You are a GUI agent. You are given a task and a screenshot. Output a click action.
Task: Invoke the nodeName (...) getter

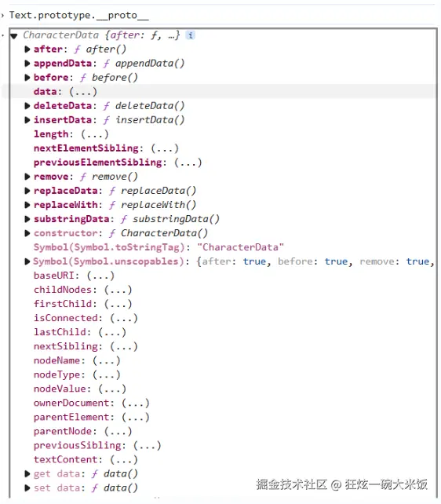pos(106,360)
